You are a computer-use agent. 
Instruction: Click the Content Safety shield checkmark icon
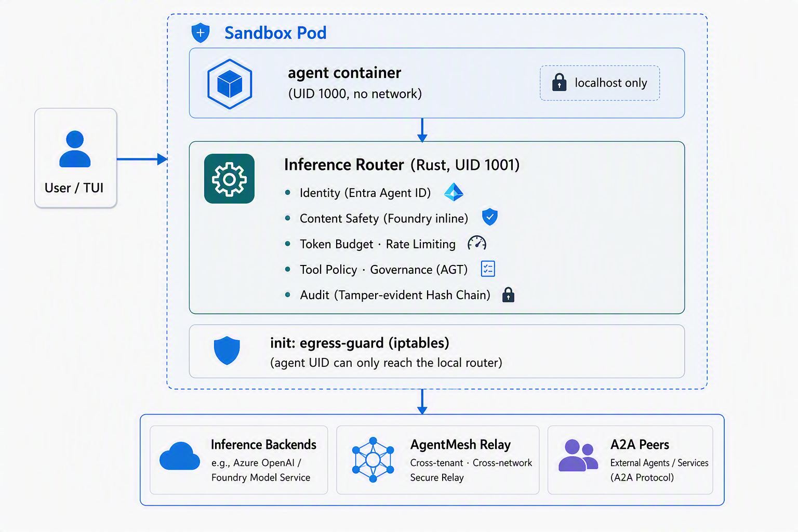coord(489,217)
